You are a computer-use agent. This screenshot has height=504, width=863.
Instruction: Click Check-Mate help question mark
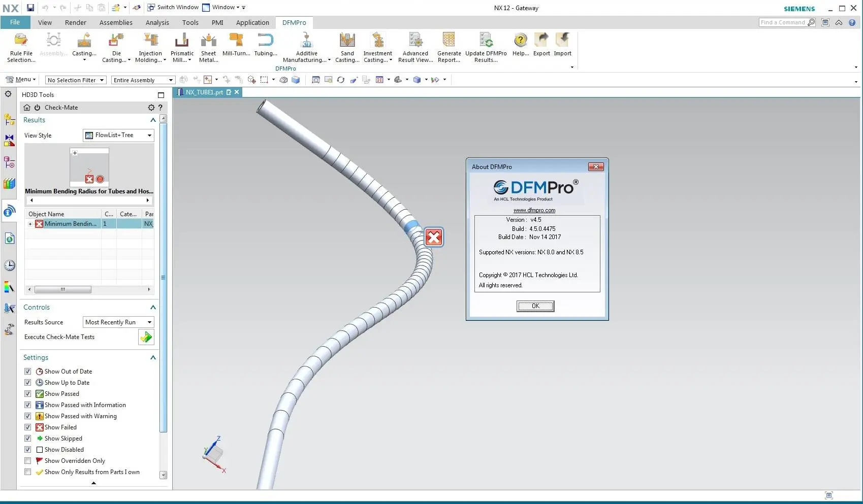coord(161,108)
